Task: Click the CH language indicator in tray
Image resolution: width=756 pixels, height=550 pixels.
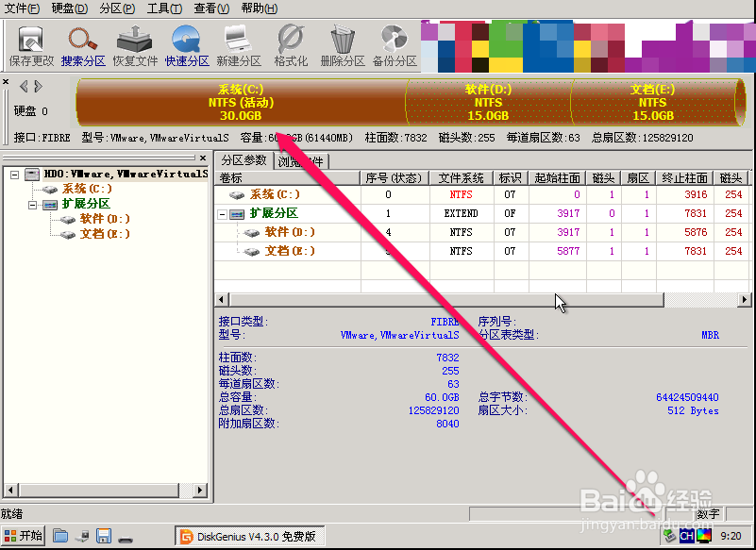Action: coord(686,536)
